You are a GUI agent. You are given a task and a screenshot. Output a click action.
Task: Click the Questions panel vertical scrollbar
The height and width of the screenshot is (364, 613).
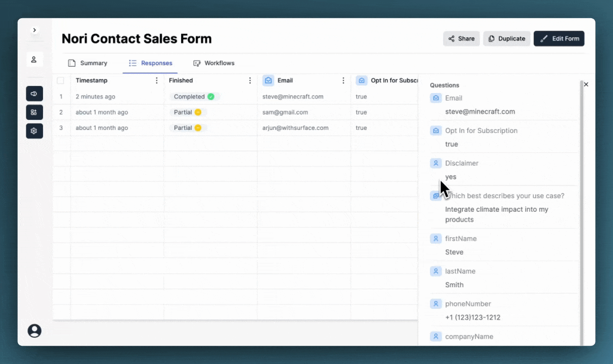tap(581, 212)
